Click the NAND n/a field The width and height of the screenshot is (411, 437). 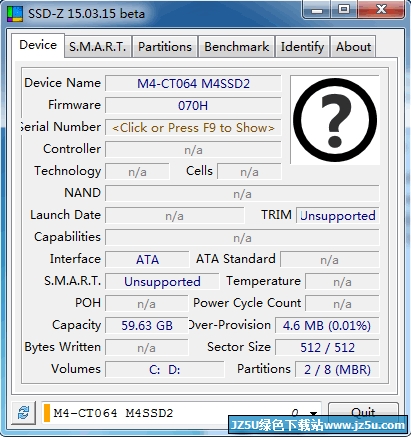(x=242, y=194)
